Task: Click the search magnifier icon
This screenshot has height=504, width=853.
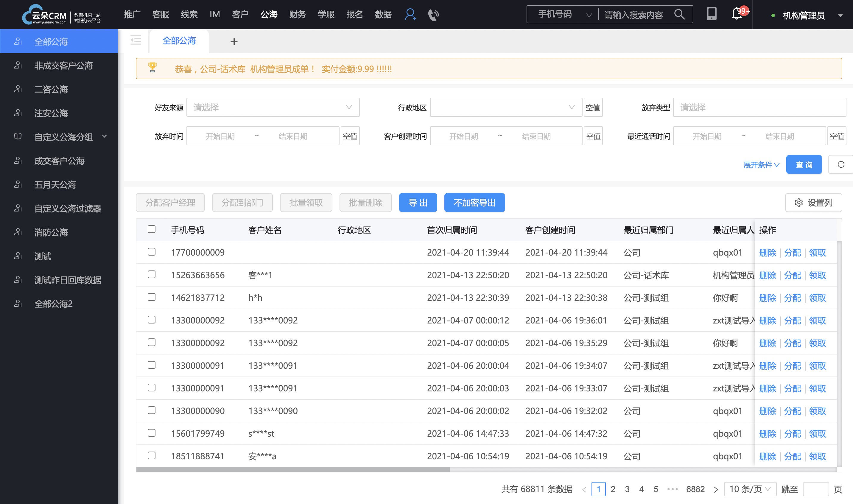Action: tap(683, 15)
